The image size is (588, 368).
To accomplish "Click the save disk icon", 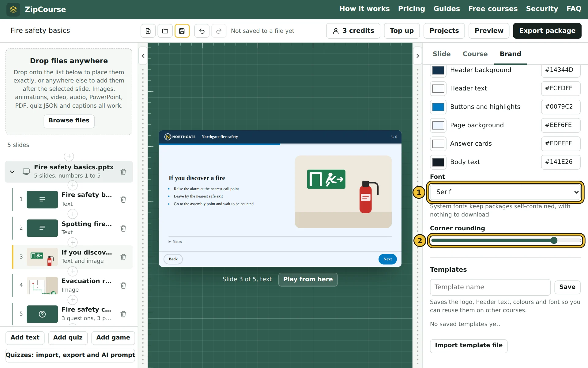I will [182, 31].
